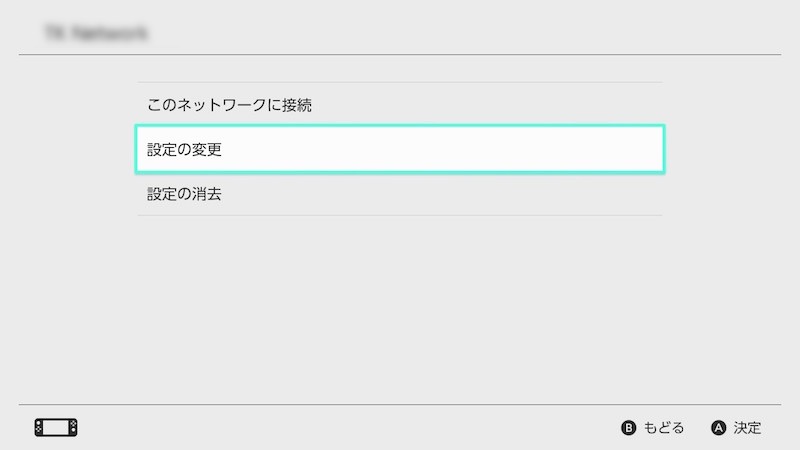Click the 決定 confirm label

click(747, 428)
